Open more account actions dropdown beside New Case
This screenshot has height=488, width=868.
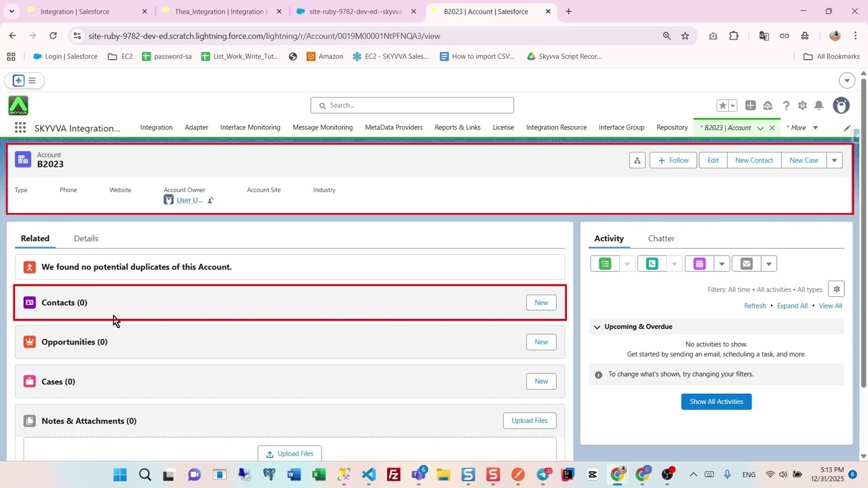tap(835, 161)
